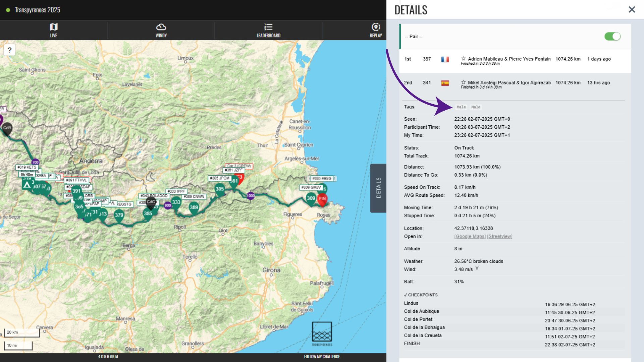The image size is (644, 362).
Task: Select rider marker 309 on the map
Action: (x=311, y=198)
